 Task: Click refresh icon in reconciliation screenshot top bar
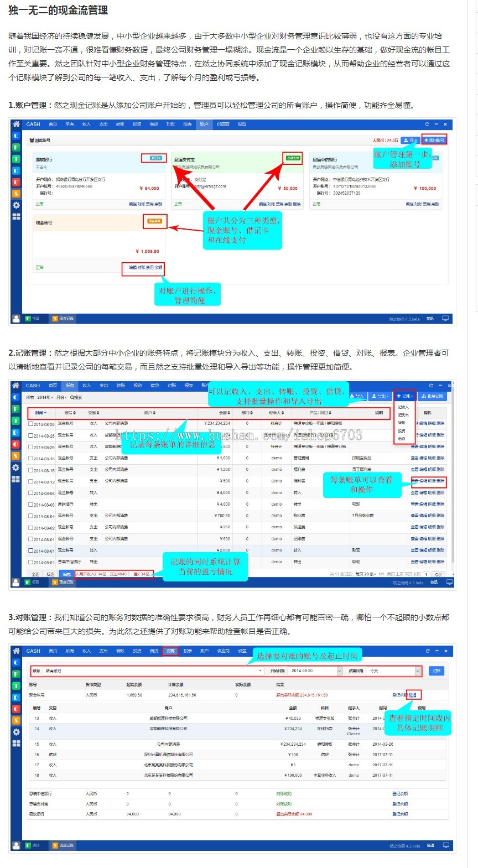(427, 651)
